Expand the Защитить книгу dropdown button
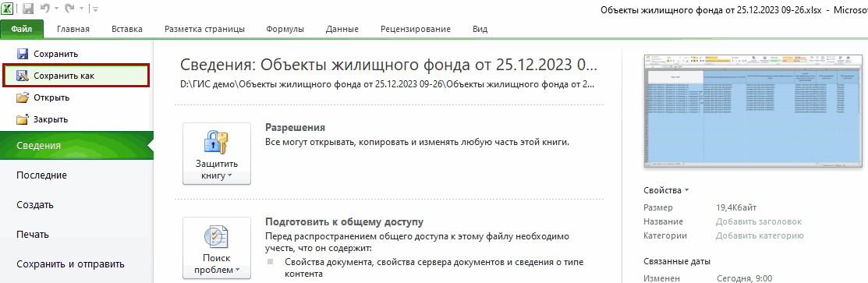 217,154
